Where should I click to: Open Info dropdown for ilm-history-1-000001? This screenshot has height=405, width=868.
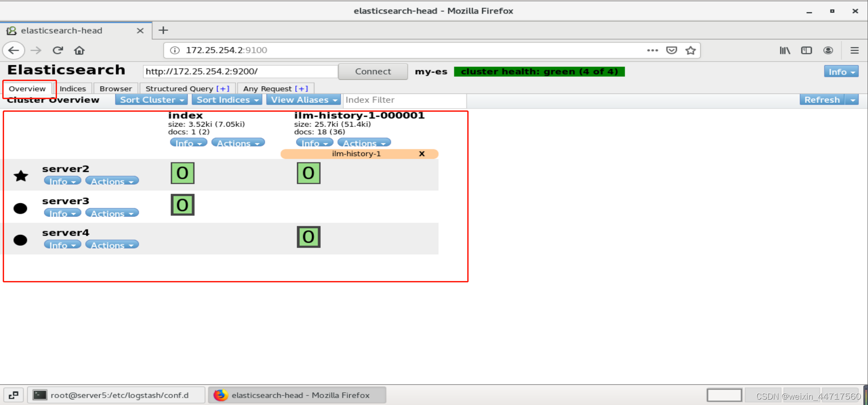tap(314, 143)
